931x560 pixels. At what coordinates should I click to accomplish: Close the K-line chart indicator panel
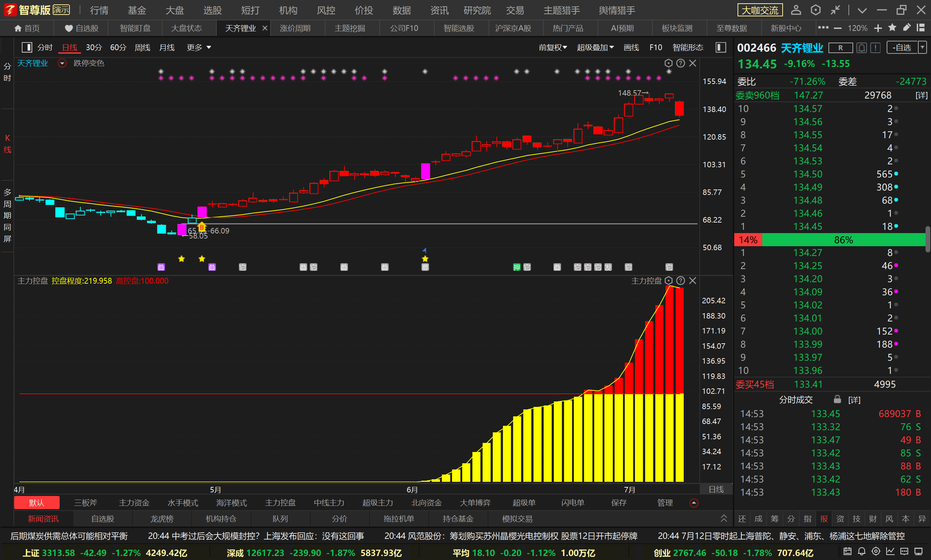(x=692, y=63)
